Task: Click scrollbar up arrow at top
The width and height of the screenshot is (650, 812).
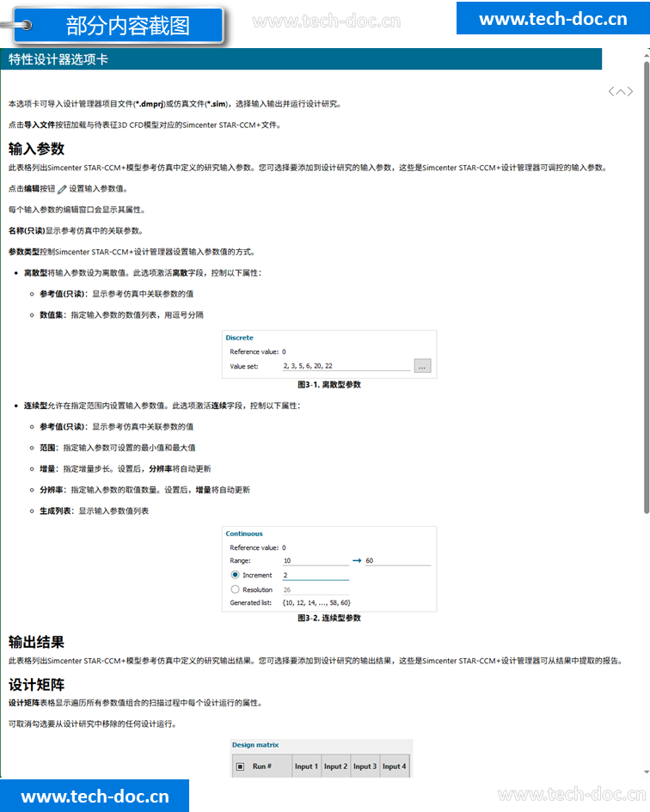Action: tap(647, 54)
